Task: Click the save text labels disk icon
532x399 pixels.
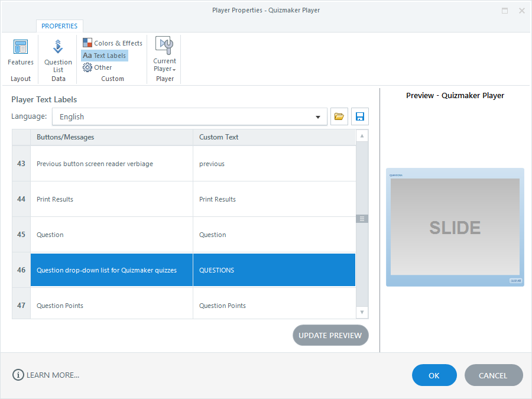Action: click(359, 116)
